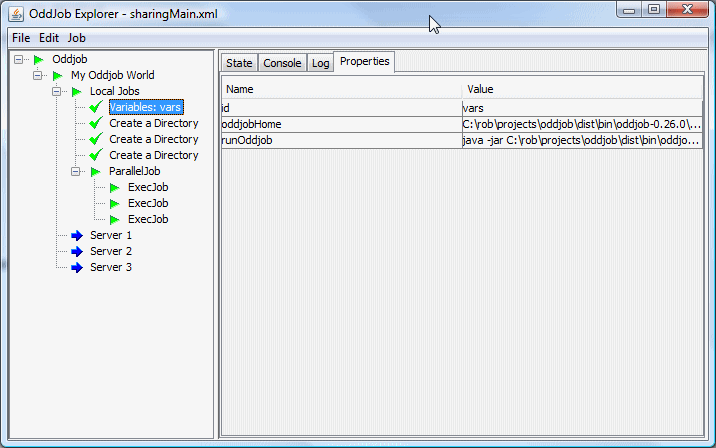Switch to the Console tab

point(282,63)
